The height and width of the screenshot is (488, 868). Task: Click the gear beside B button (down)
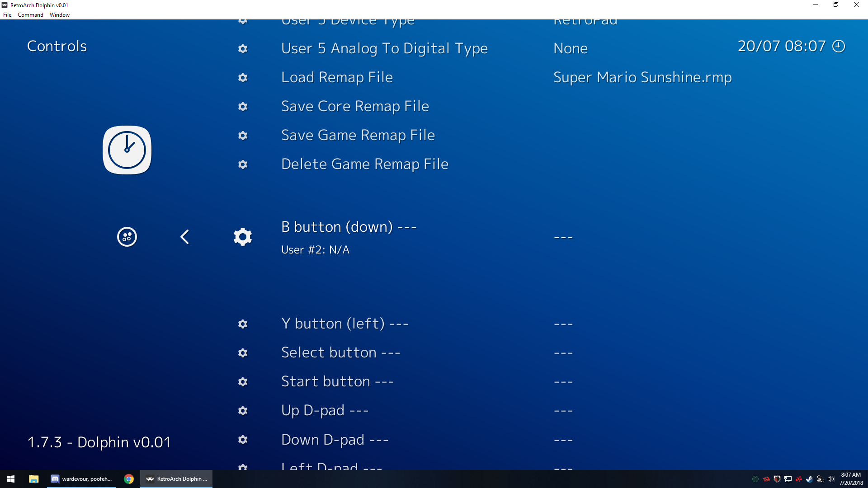pos(243,237)
